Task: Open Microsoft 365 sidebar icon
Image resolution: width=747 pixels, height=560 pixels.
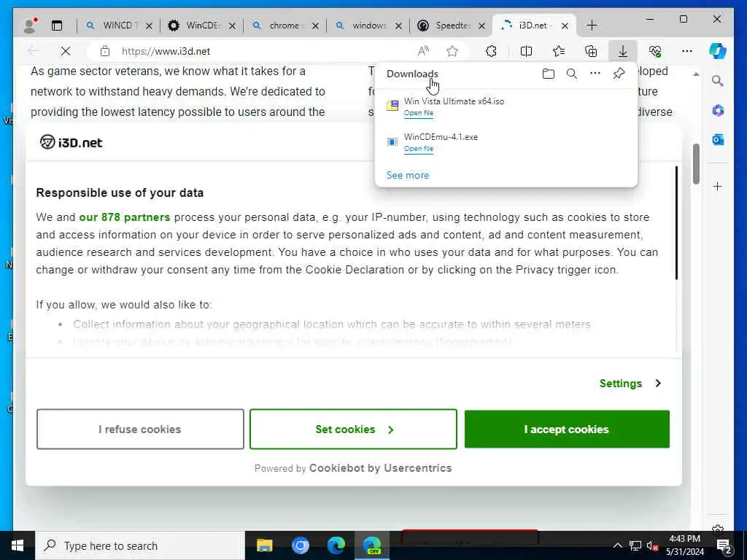Action: click(x=718, y=111)
